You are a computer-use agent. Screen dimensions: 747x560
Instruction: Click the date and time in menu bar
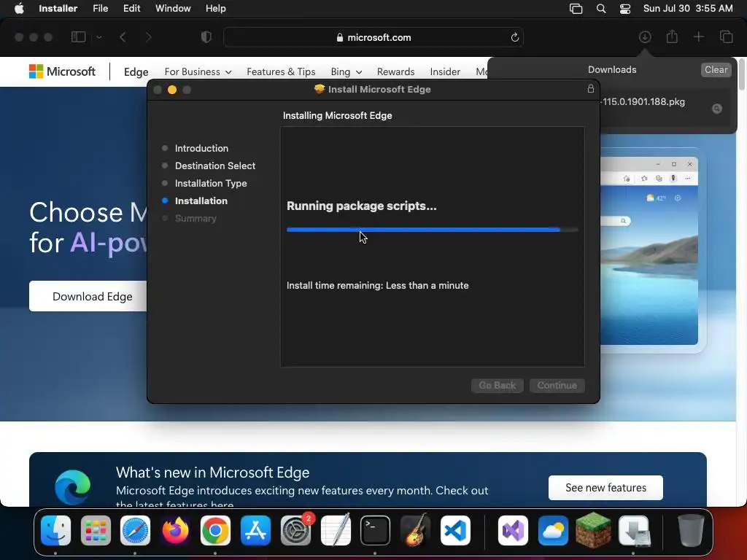tap(688, 9)
